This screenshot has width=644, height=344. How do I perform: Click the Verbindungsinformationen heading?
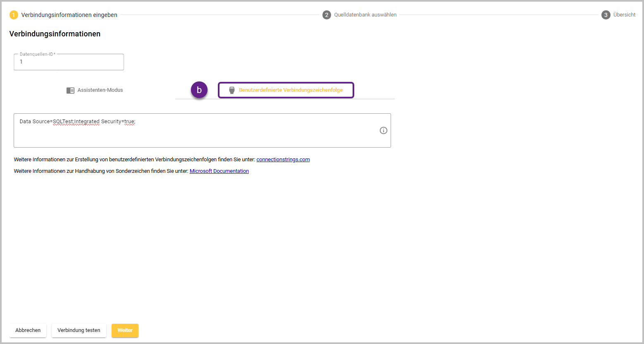coord(55,34)
